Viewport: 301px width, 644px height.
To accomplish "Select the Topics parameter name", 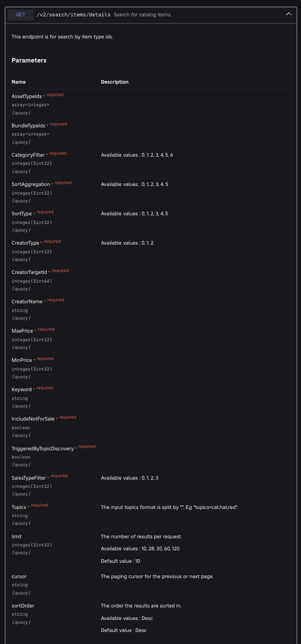I will (x=19, y=507).
